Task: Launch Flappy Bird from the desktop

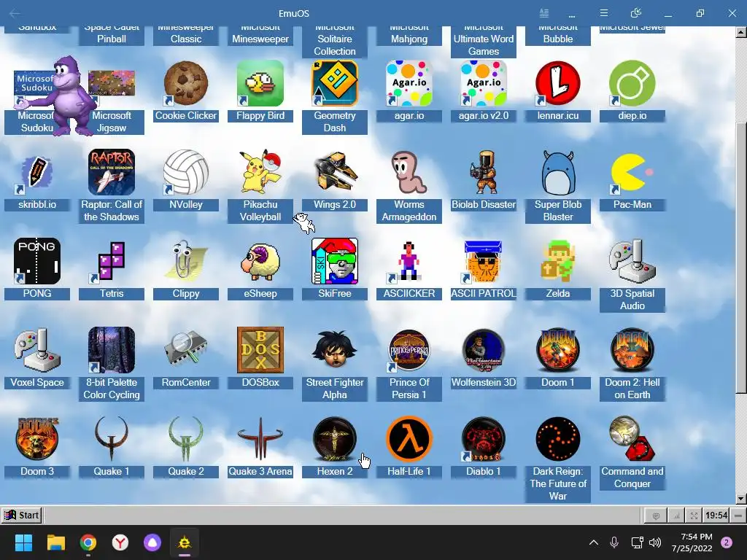Action: click(x=260, y=83)
